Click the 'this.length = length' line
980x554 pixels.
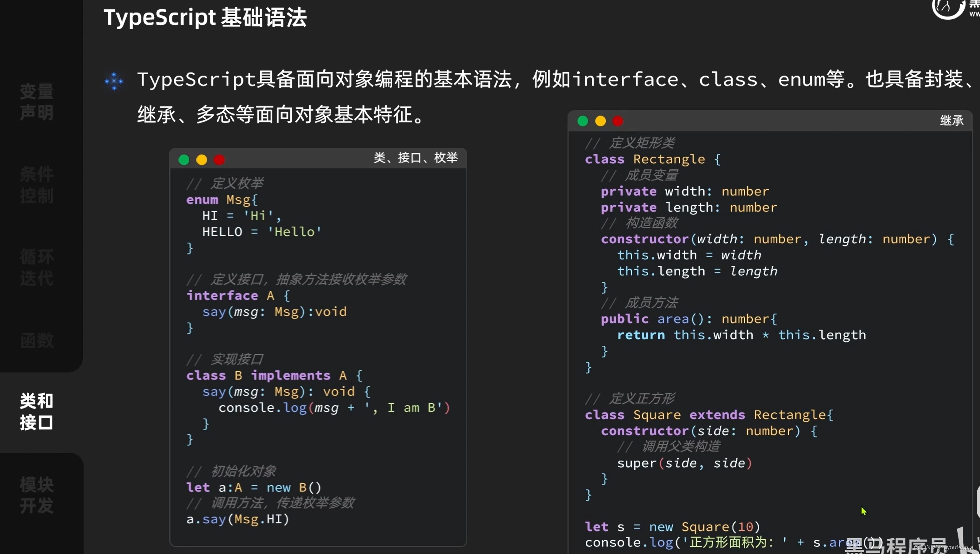pos(697,271)
